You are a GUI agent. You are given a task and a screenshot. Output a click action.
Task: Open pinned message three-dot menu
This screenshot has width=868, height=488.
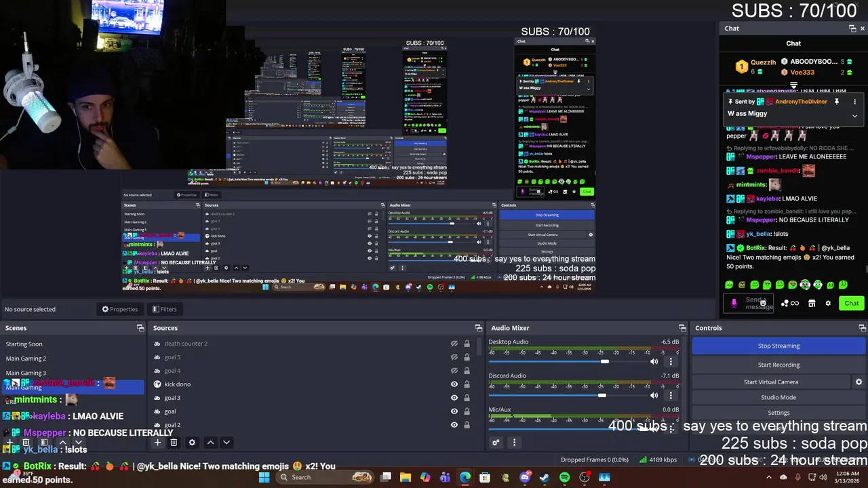[x=854, y=102]
